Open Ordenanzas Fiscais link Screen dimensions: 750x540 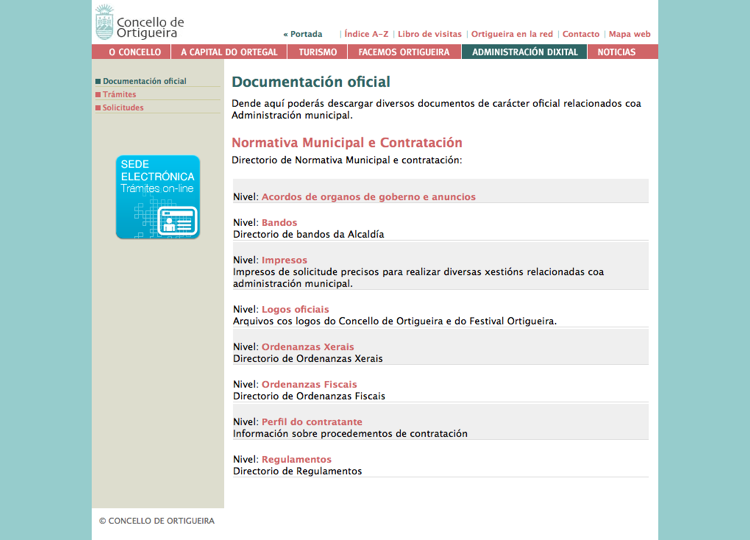point(309,384)
